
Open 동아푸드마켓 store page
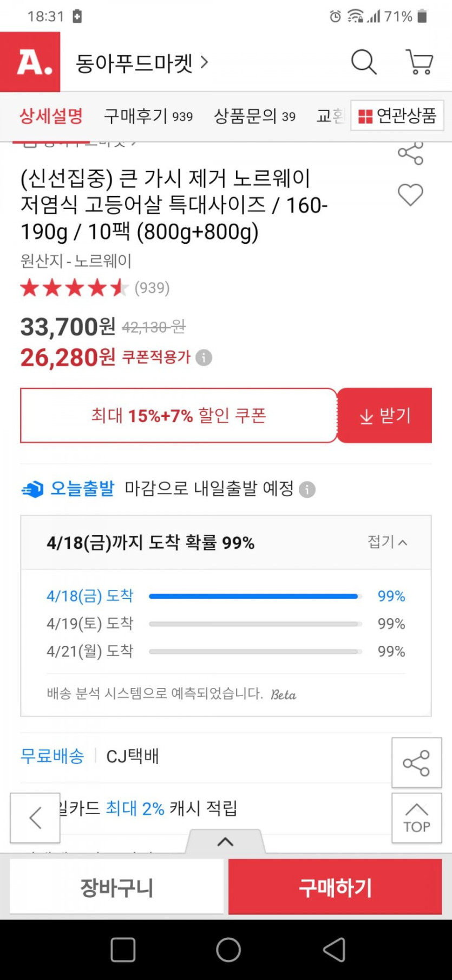[141, 63]
